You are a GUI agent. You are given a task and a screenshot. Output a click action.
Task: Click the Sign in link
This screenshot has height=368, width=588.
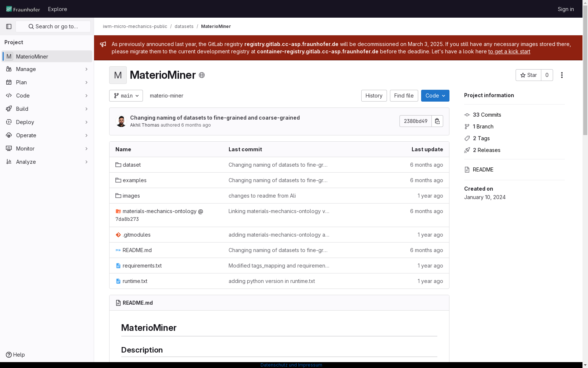[x=566, y=9]
